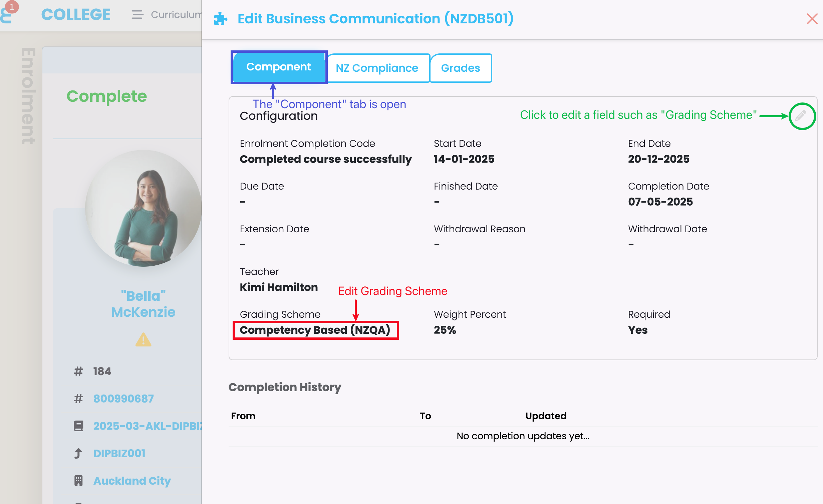The image size is (823, 504).
Task: Switch to the NZ Compliance tab
Action: [377, 68]
